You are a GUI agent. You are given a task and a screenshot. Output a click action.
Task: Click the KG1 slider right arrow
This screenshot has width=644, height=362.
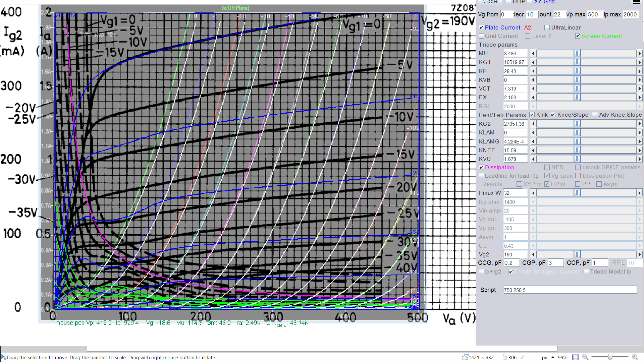coord(639,62)
